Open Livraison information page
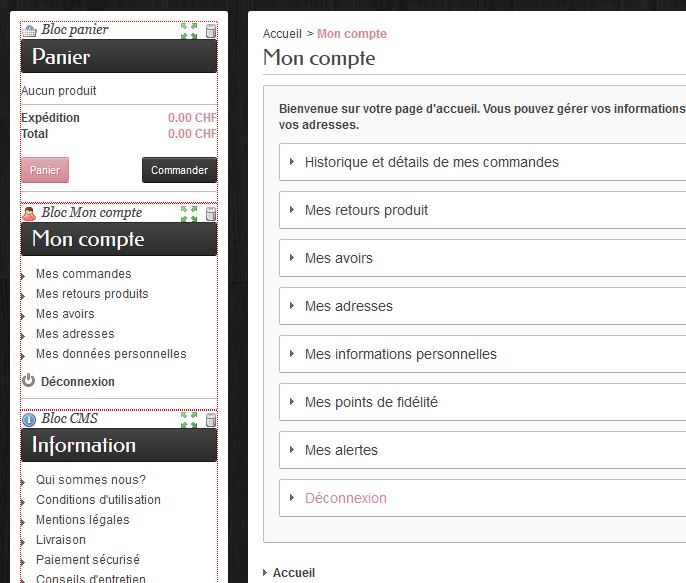 pos(61,540)
